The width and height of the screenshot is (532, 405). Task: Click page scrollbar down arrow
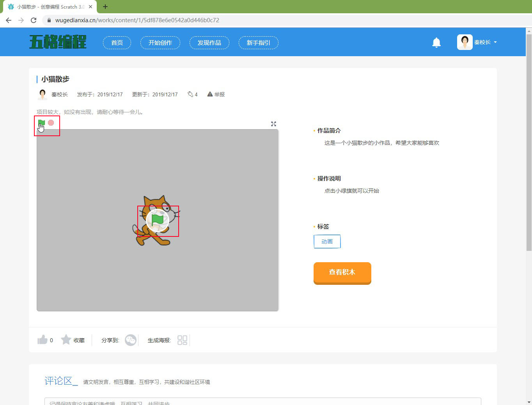point(529,402)
